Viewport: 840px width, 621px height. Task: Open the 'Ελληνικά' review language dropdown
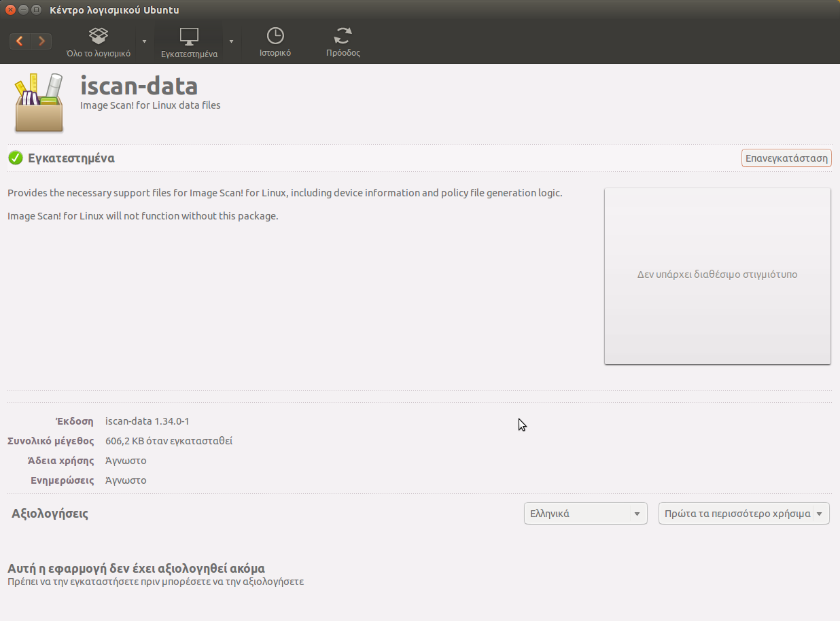(585, 514)
